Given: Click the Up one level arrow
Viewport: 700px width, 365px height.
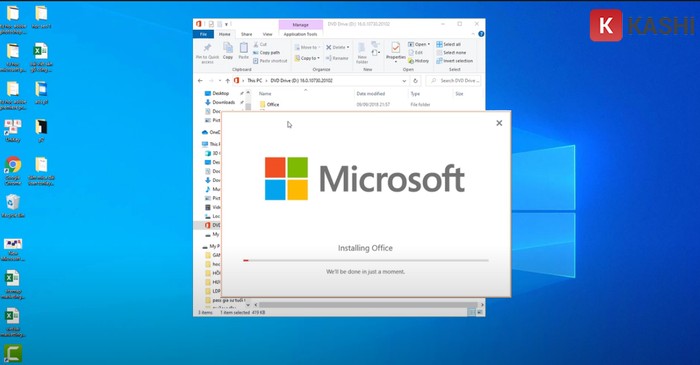Looking at the screenshot, I should pos(228,81).
